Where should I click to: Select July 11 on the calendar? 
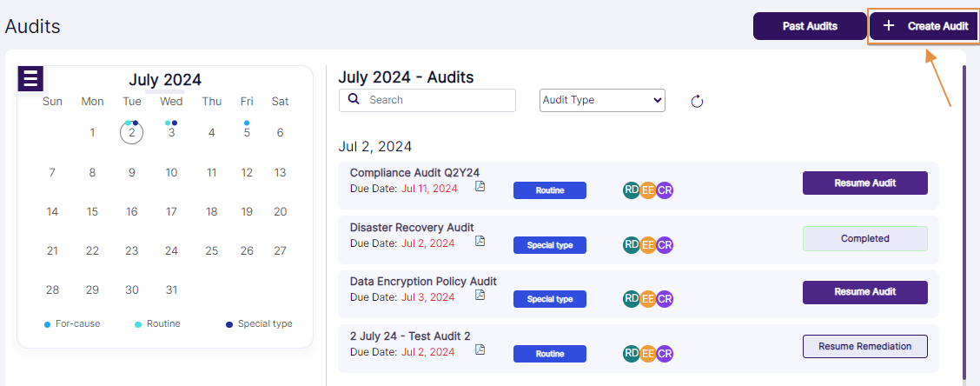(211, 173)
